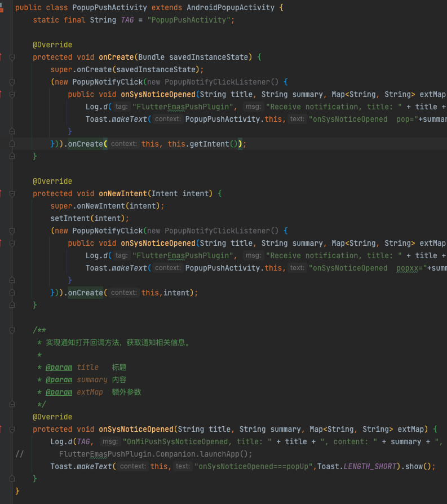Viewport: 447px width, 504px height.
Task: Click the tag: inlay hint in onCreate's Log.d line
Action: (x=121, y=107)
